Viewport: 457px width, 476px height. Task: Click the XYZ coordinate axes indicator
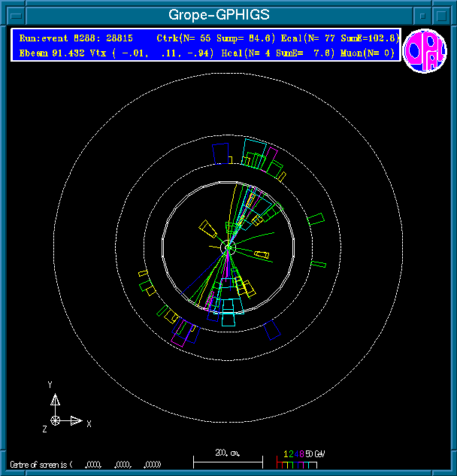[62, 411]
